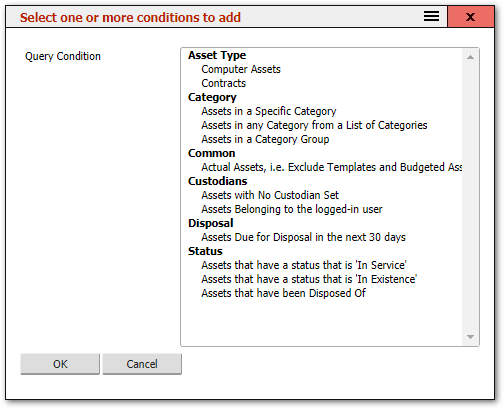Select 'Contracts' condition

pyautogui.click(x=224, y=83)
